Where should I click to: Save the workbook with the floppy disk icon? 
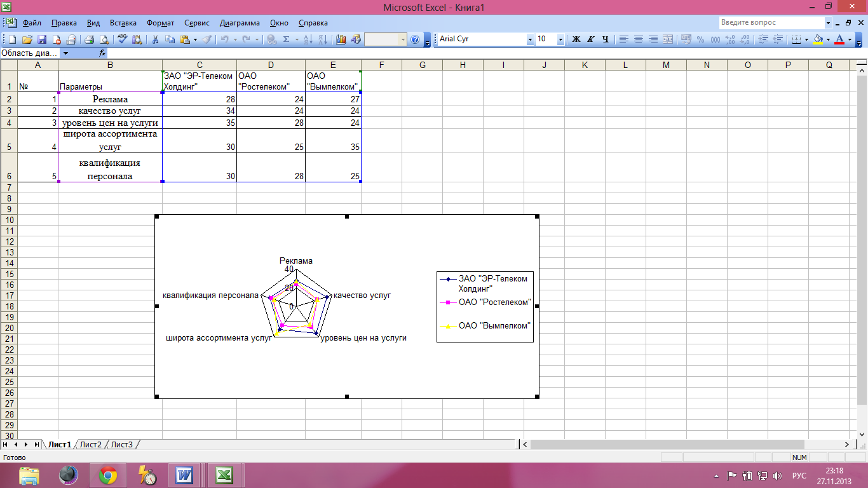click(x=42, y=39)
